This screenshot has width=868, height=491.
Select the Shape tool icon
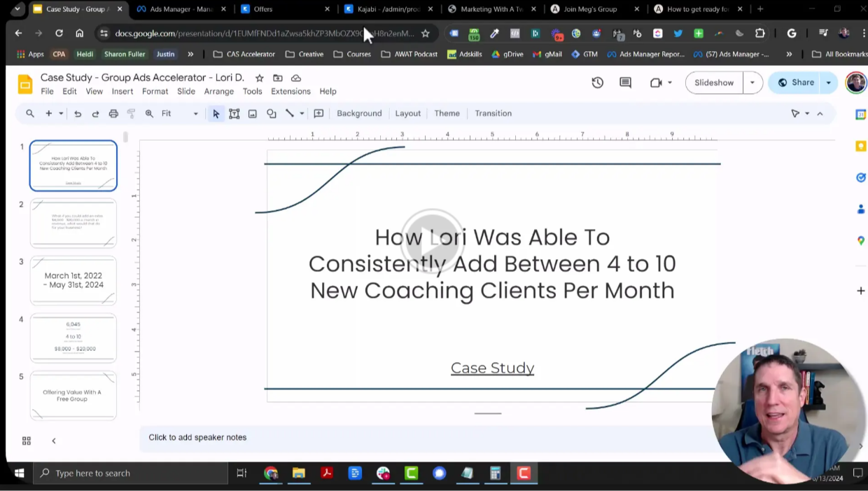[x=272, y=113]
